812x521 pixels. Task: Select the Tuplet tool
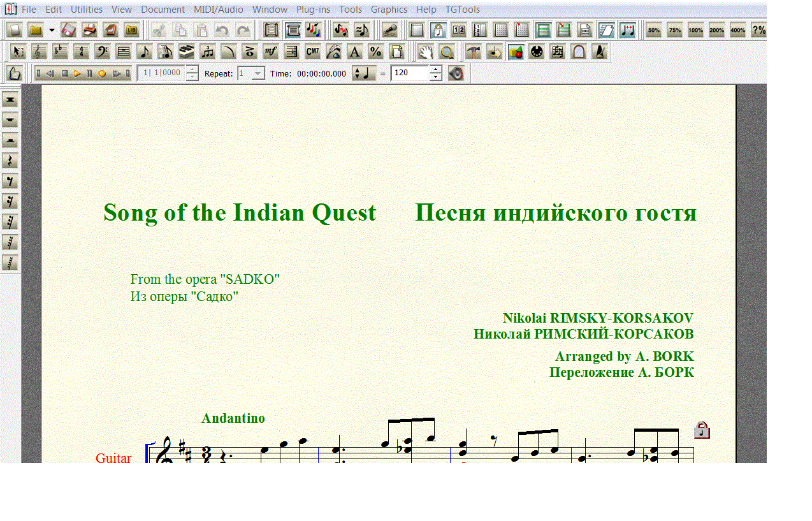coord(208,52)
